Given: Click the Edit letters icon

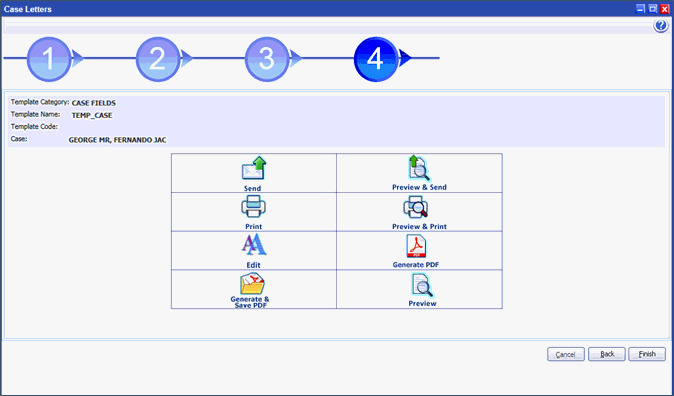Looking at the screenshot, I should (254, 245).
